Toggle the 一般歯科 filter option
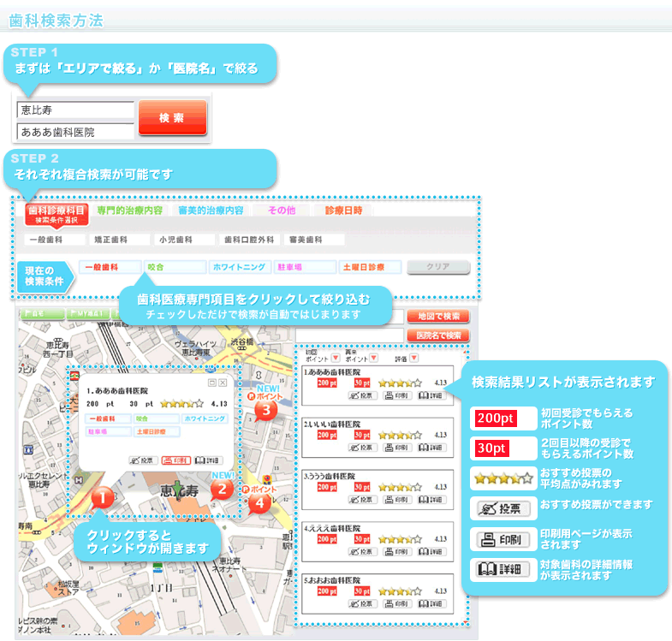 pos(55,240)
